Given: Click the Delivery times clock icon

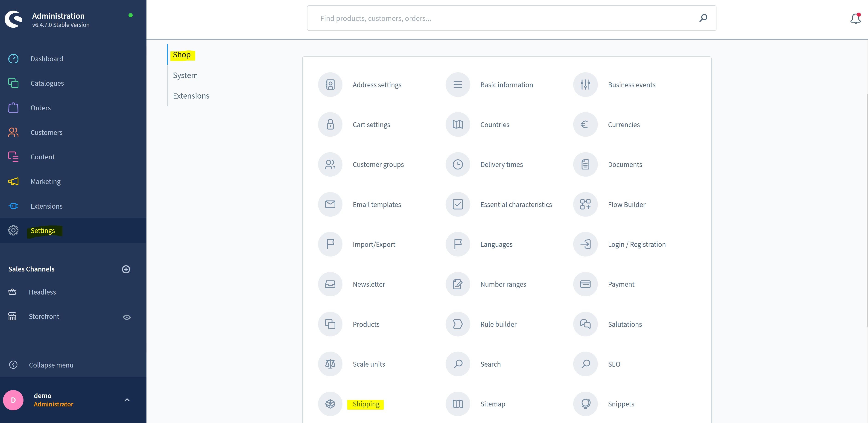Looking at the screenshot, I should click(x=458, y=164).
